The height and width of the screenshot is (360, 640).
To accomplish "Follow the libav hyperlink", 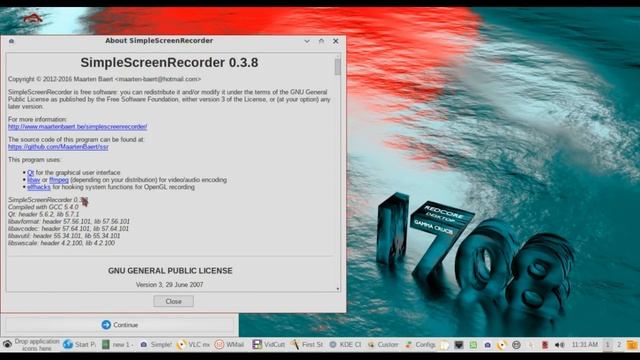I will click(33, 180).
